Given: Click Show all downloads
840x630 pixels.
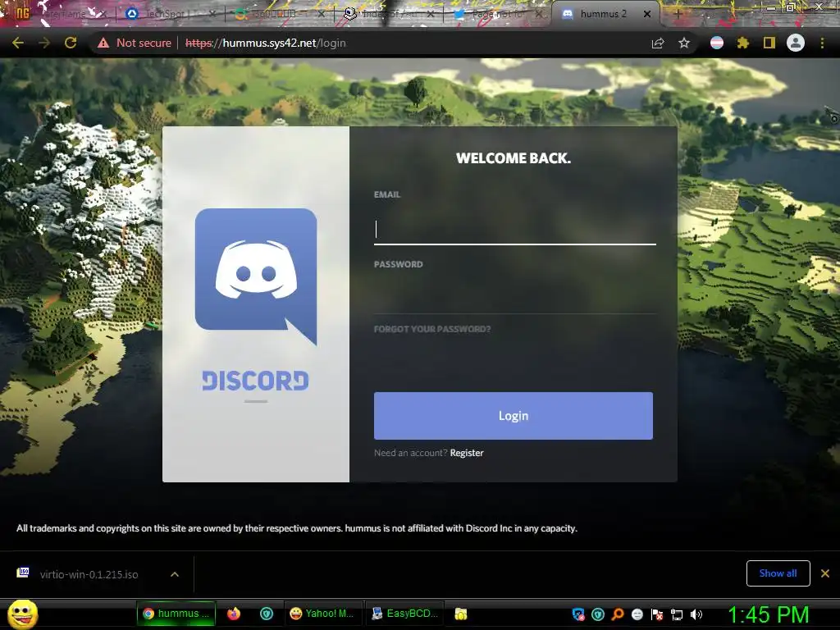Looking at the screenshot, I should pos(778,573).
